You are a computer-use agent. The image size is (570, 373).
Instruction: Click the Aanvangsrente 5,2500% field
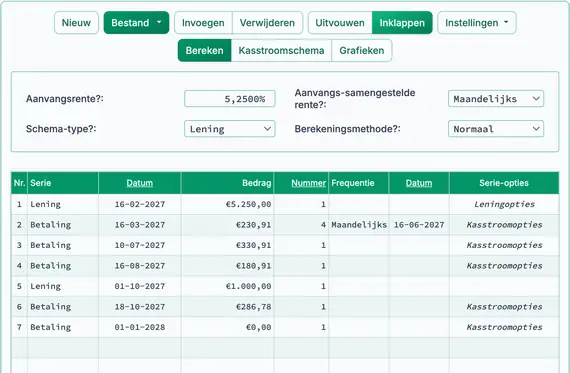click(230, 99)
